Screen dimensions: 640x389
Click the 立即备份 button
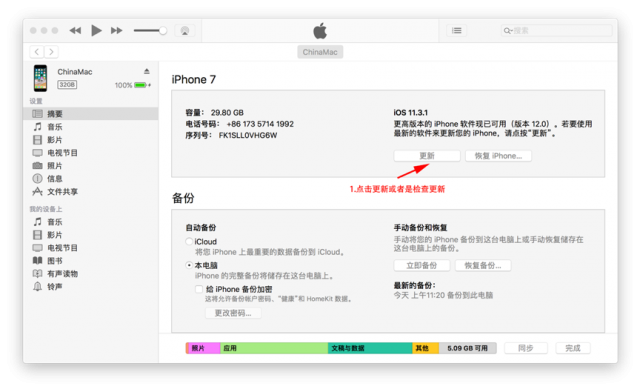[x=422, y=266]
